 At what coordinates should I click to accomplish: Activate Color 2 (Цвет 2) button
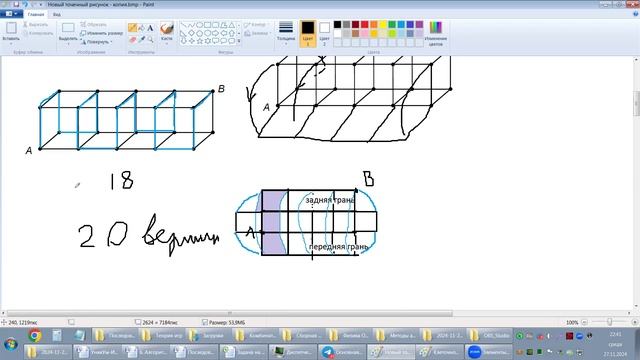(x=324, y=33)
